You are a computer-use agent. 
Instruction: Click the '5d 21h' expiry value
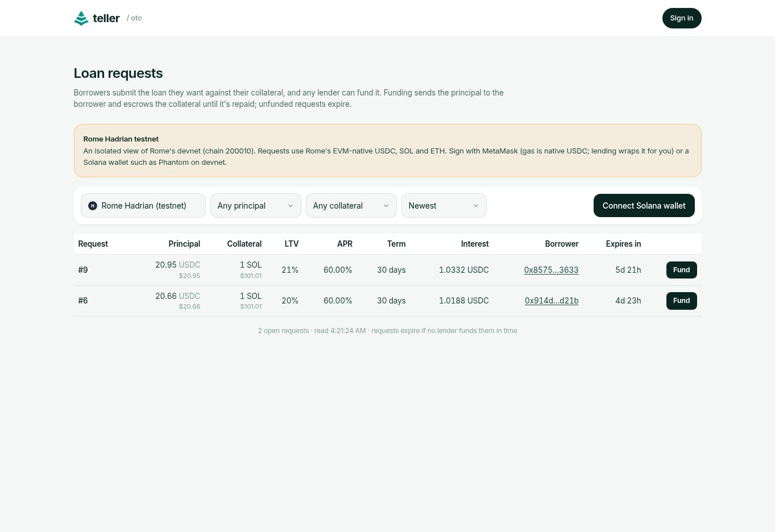coord(628,270)
